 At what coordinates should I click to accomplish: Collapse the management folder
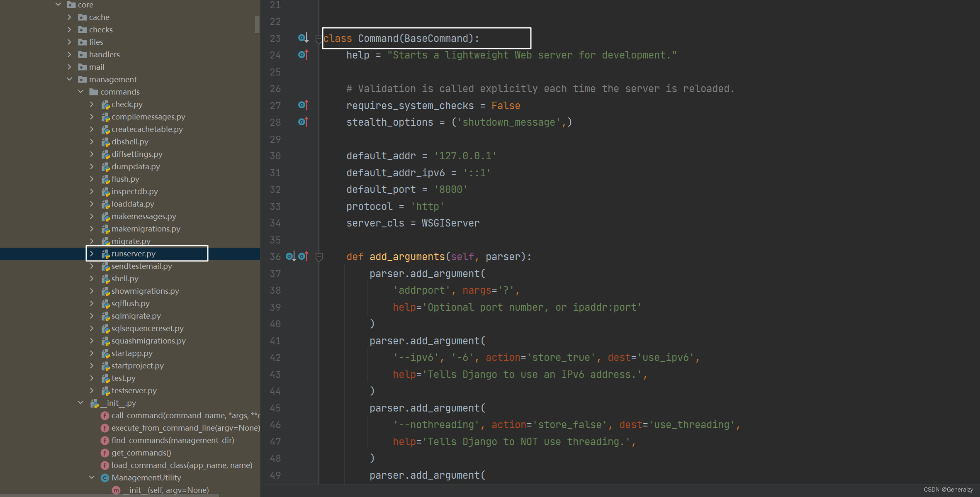click(x=69, y=79)
